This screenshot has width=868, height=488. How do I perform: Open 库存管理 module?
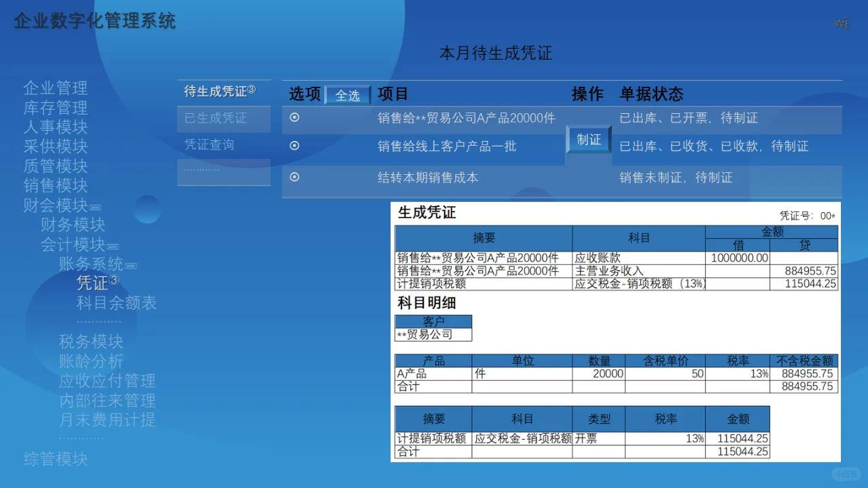pos(56,108)
